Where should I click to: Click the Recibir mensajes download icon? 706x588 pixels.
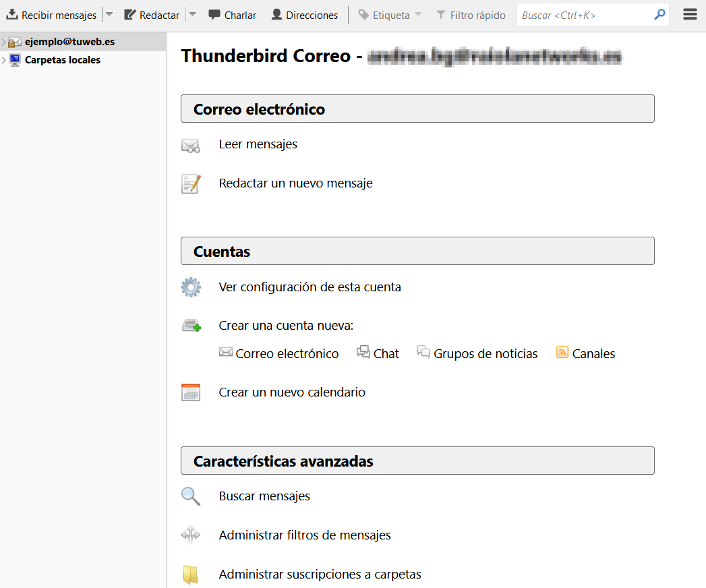[12, 15]
